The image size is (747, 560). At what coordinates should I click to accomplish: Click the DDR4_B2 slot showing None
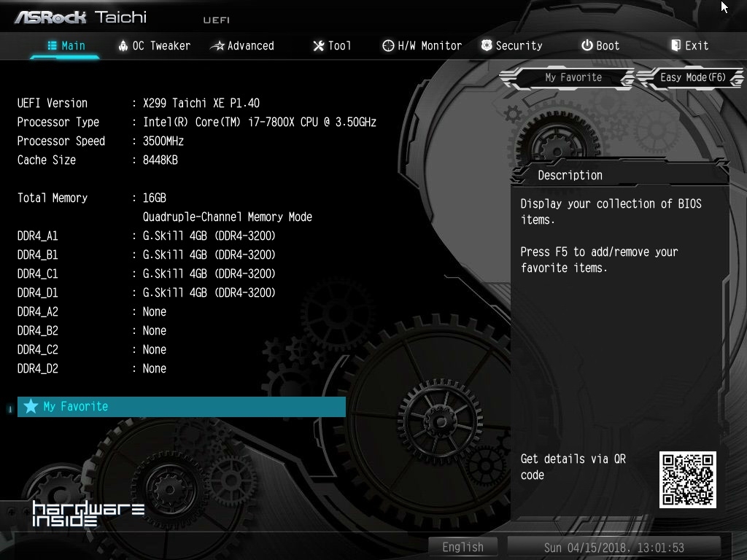tap(91, 331)
